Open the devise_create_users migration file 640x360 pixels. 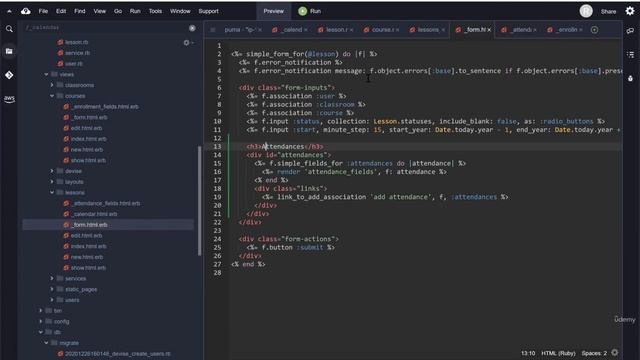pos(118,353)
